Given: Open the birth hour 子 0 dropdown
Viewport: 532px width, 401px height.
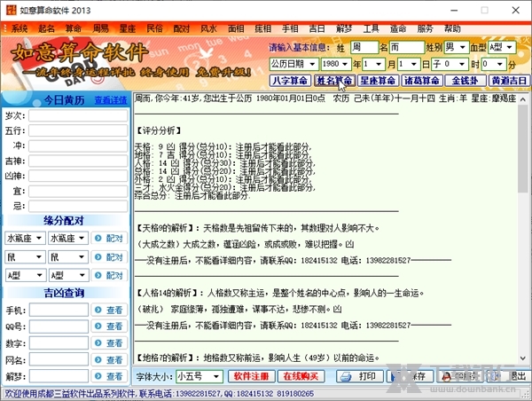Looking at the screenshot, I should click(450, 64).
